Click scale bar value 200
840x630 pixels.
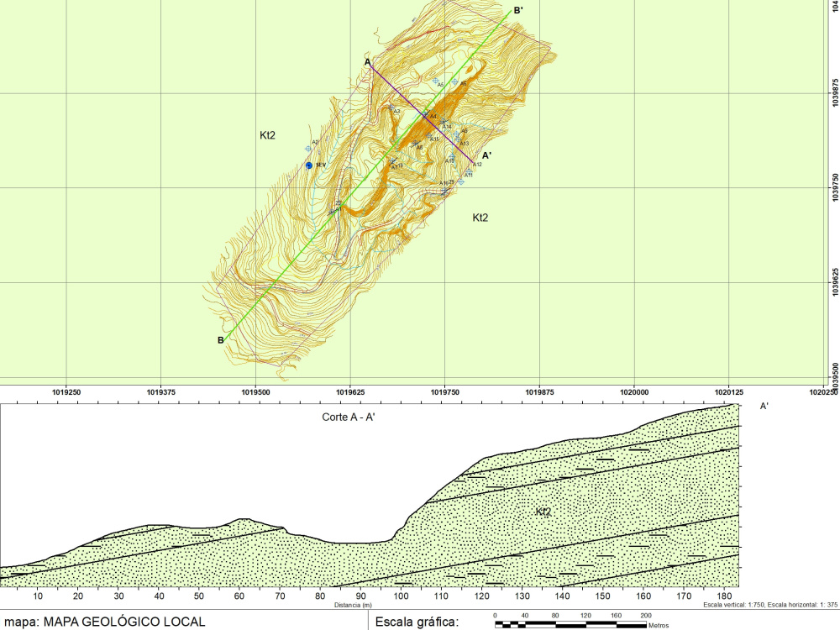[x=646, y=616]
